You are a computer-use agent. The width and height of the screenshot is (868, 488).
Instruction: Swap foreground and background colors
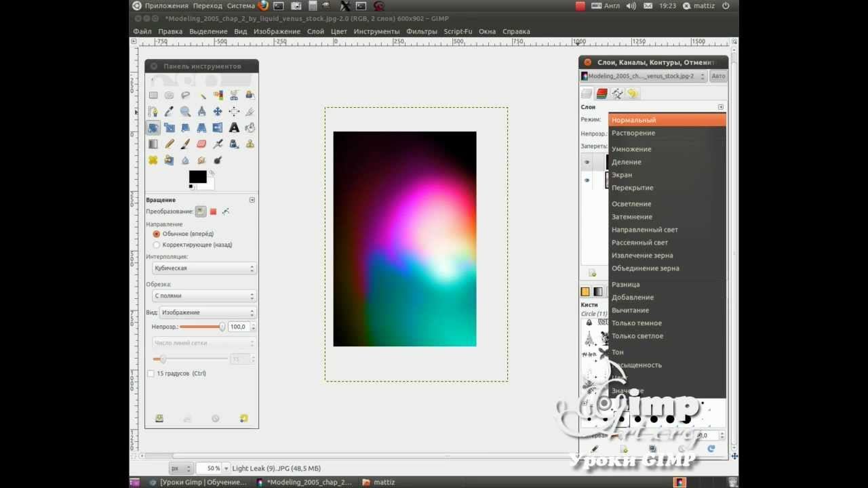(212, 174)
